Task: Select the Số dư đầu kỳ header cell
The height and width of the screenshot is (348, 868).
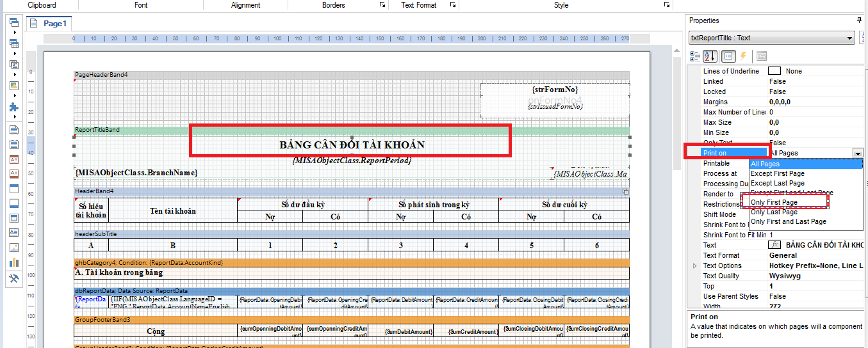Action: click(303, 205)
